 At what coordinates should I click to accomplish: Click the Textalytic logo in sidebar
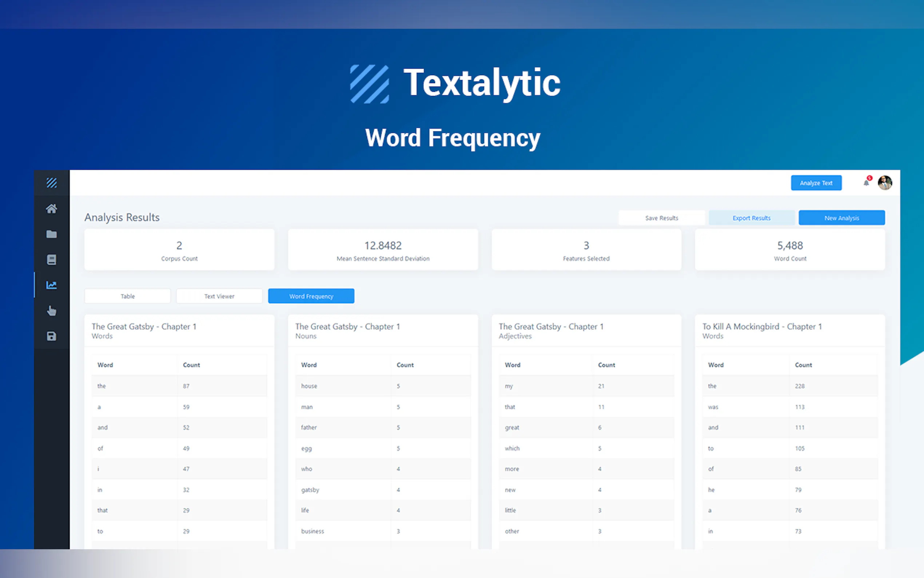tap(52, 183)
